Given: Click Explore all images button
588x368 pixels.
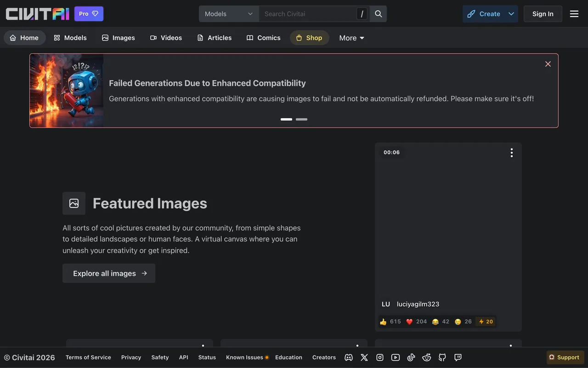Looking at the screenshot, I should point(109,273).
